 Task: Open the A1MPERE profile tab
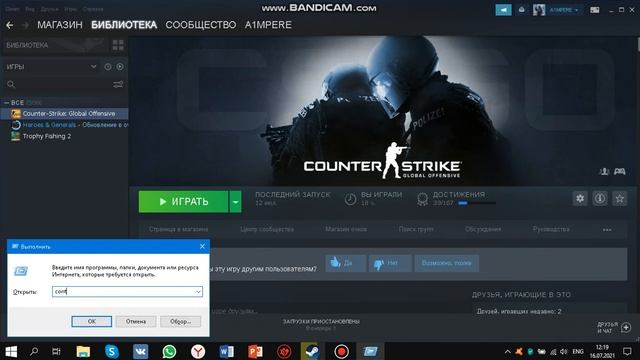click(268, 25)
